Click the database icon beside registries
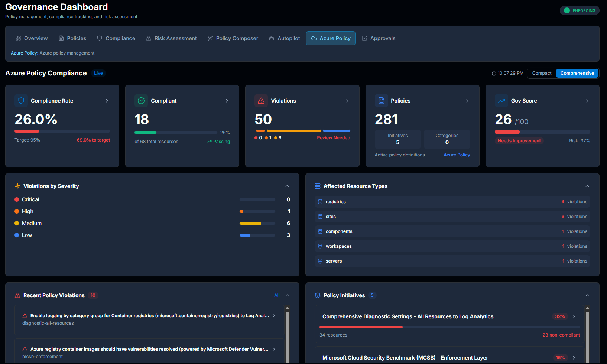 320,202
